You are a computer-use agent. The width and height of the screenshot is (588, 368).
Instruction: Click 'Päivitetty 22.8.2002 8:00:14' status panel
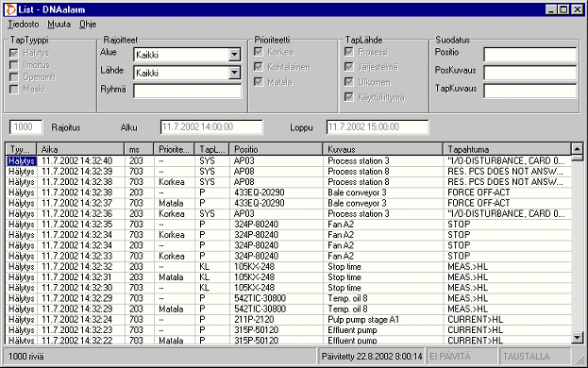click(x=372, y=357)
